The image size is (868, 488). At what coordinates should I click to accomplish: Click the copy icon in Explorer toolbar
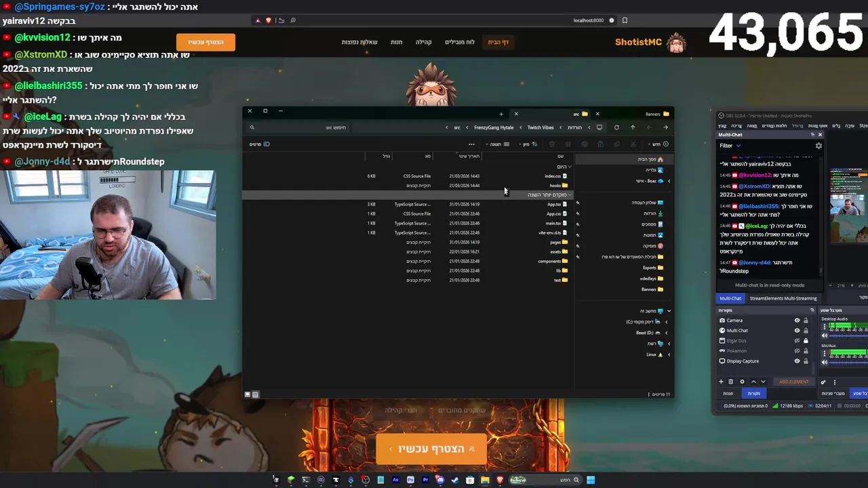pos(617,144)
